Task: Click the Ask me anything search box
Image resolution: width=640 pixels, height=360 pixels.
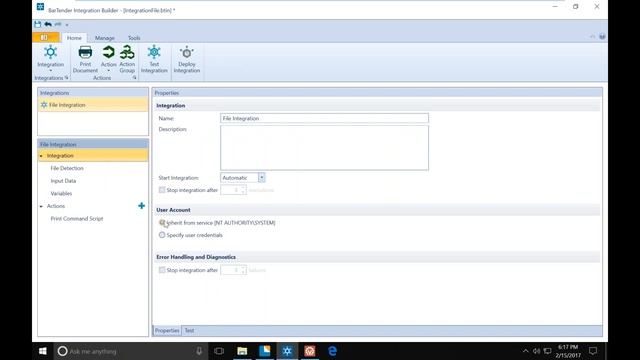Action: point(131,351)
